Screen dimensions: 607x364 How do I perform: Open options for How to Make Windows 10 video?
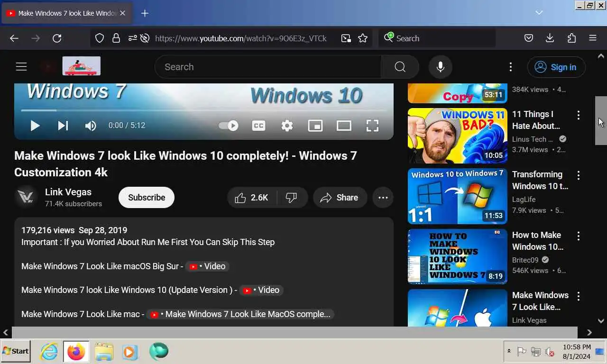click(x=579, y=236)
